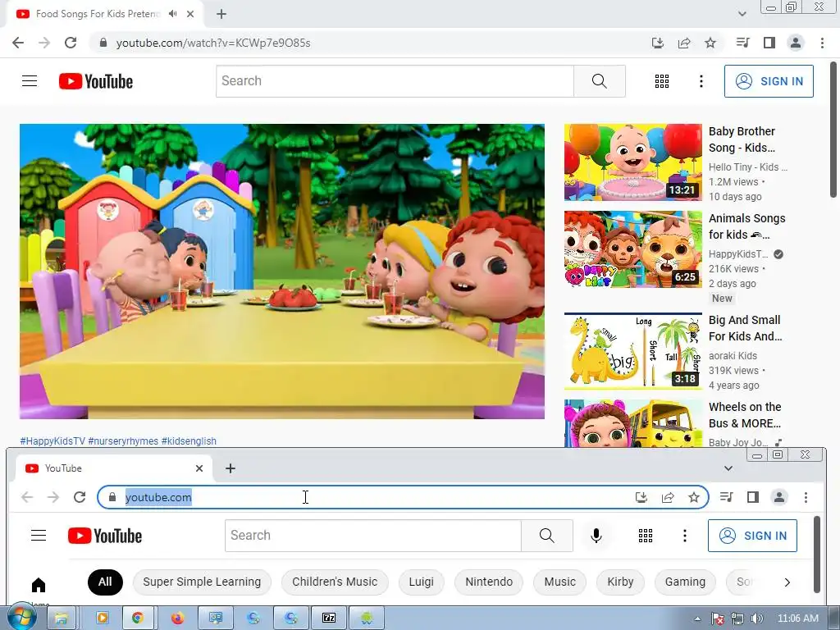
Task: Click the search magnifier button on video page
Action: pyautogui.click(x=600, y=81)
